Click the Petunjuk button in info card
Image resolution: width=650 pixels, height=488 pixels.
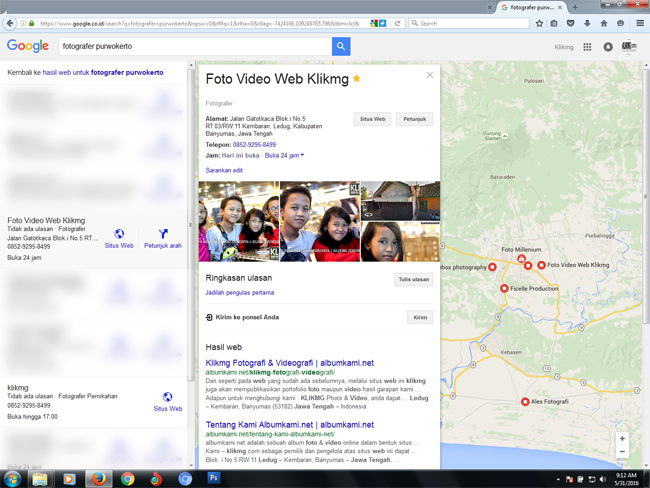415,119
